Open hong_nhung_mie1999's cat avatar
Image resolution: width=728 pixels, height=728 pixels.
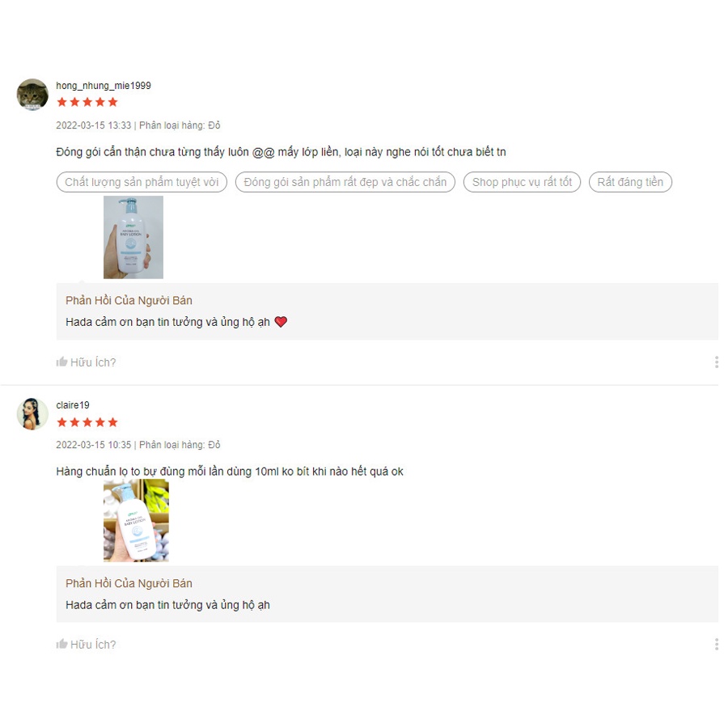[32, 95]
